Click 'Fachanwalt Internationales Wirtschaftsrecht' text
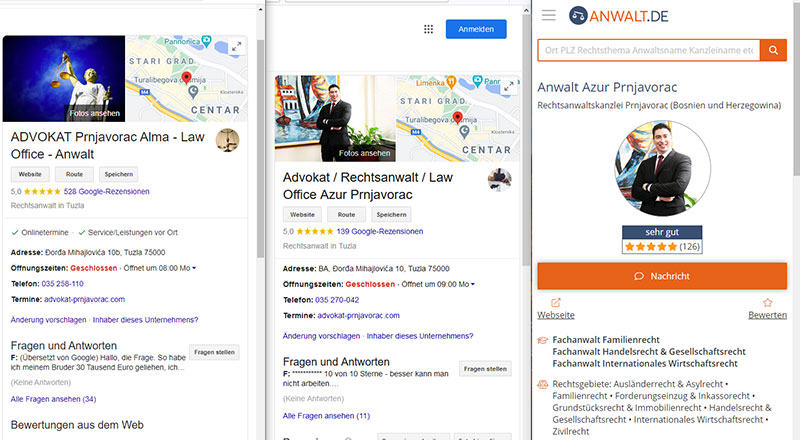 645,364
